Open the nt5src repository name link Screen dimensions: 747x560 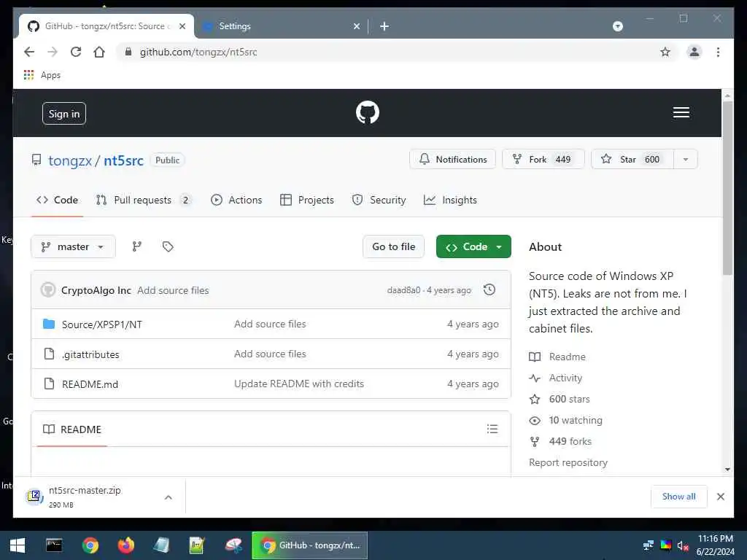click(x=123, y=161)
